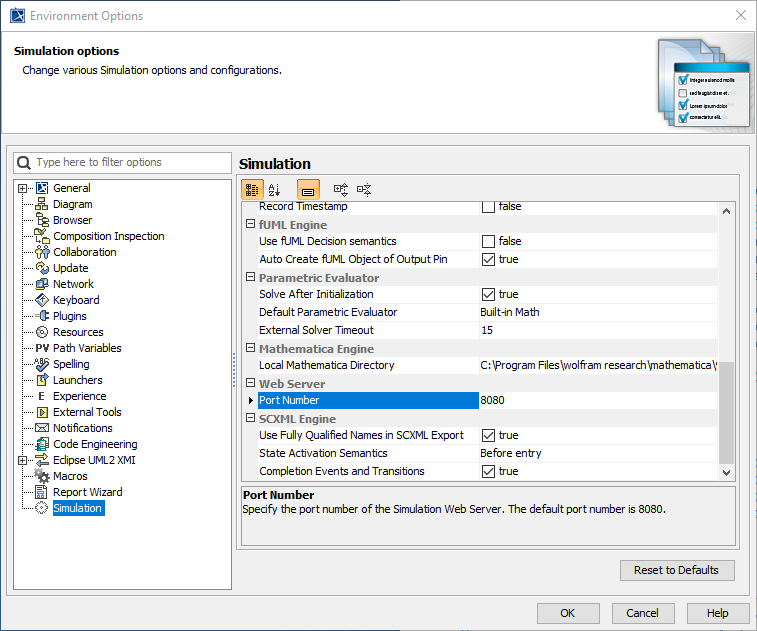Click the Resources icon
This screenshot has width=757, height=631.
point(42,332)
